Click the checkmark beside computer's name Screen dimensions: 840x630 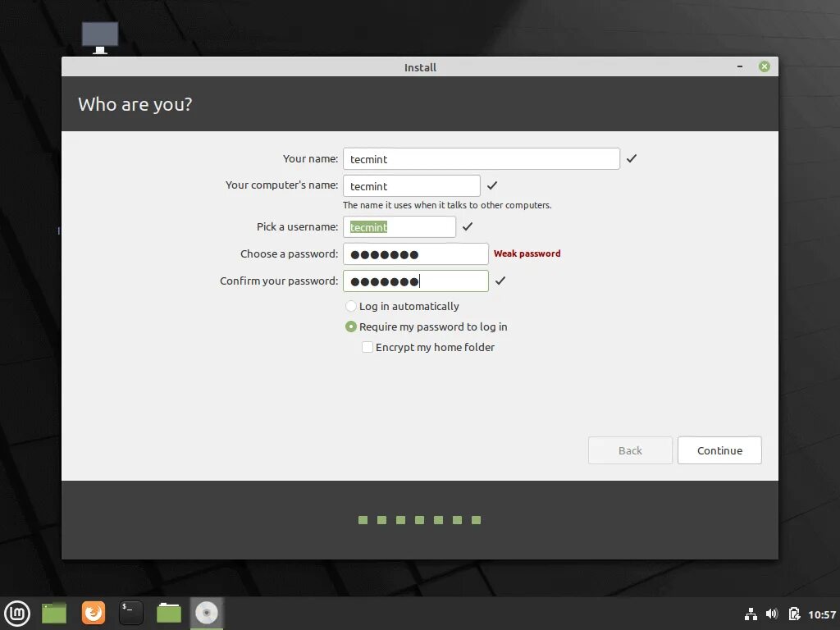click(x=492, y=185)
